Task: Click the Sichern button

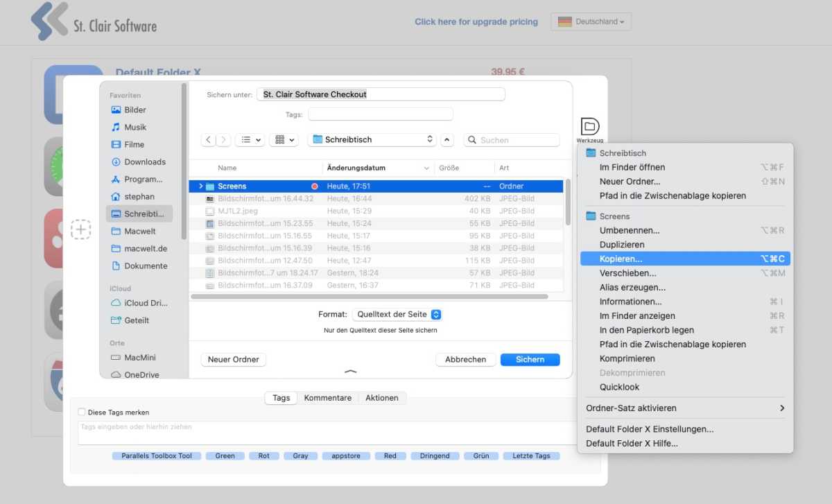Action: pyautogui.click(x=530, y=359)
